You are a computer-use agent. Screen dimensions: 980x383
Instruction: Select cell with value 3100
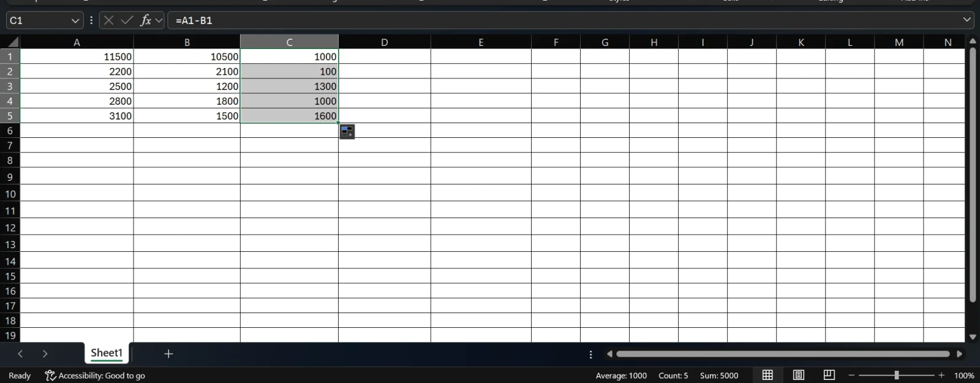point(77,115)
